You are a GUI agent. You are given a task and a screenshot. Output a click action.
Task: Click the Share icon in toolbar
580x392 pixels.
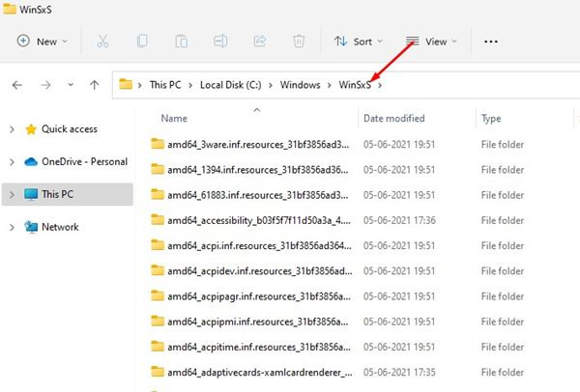260,41
